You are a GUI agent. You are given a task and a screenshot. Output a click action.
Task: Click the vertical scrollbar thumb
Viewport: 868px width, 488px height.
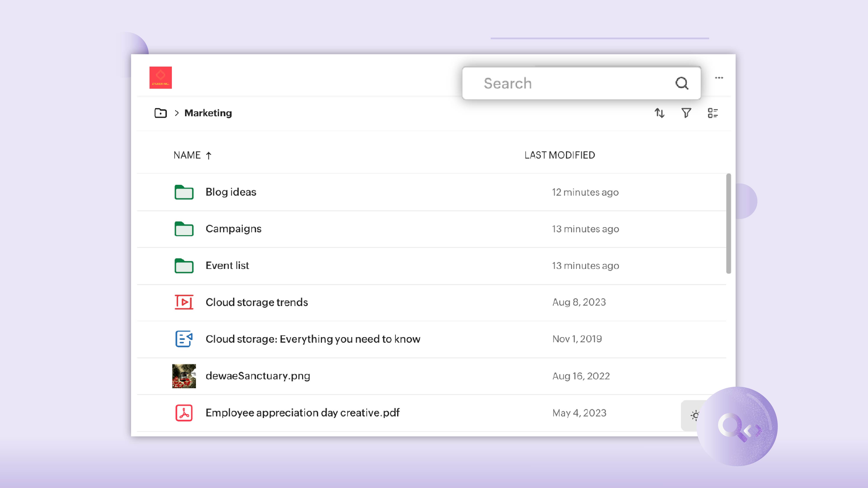pos(728,224)
